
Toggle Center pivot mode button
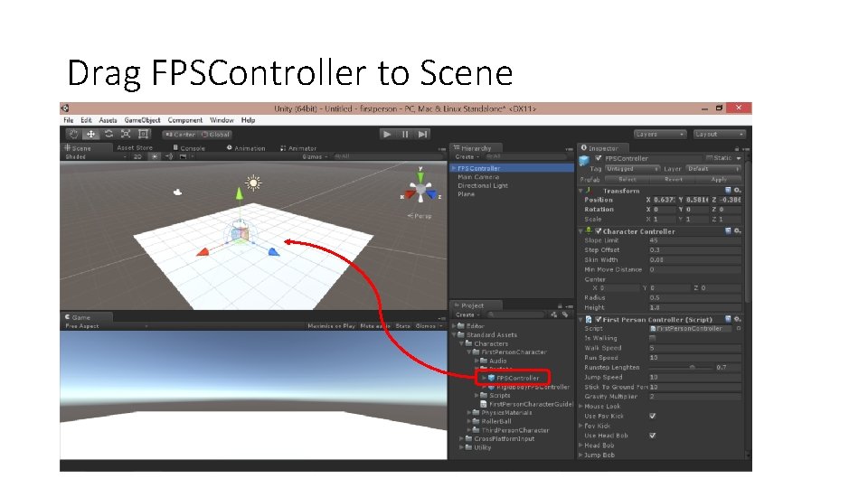[181, 135]
